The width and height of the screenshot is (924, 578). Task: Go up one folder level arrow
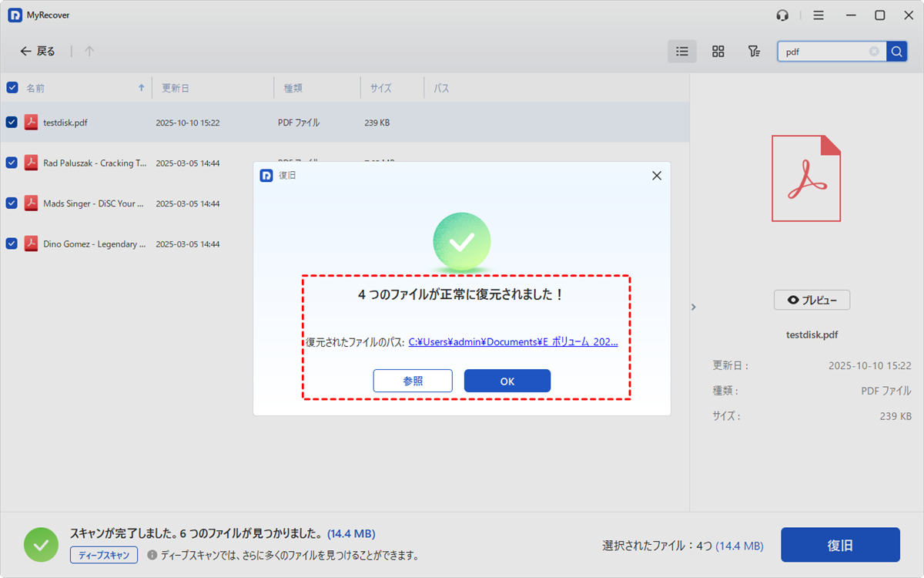(x=89, y=52)
